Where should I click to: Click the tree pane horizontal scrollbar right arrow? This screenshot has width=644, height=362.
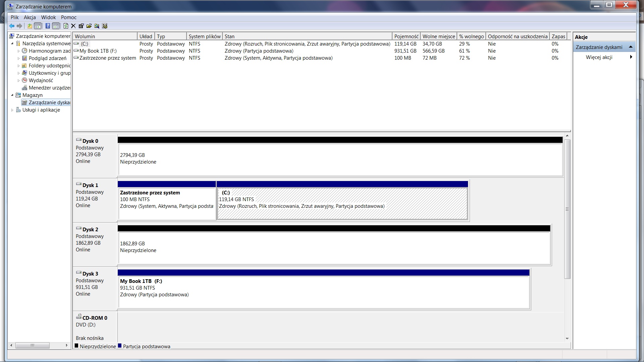click(66, 345)
